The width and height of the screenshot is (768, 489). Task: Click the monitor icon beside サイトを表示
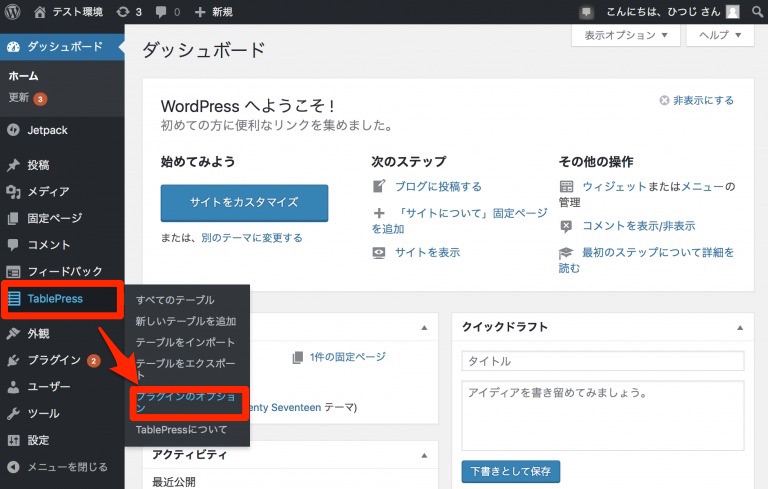point(379,253)
